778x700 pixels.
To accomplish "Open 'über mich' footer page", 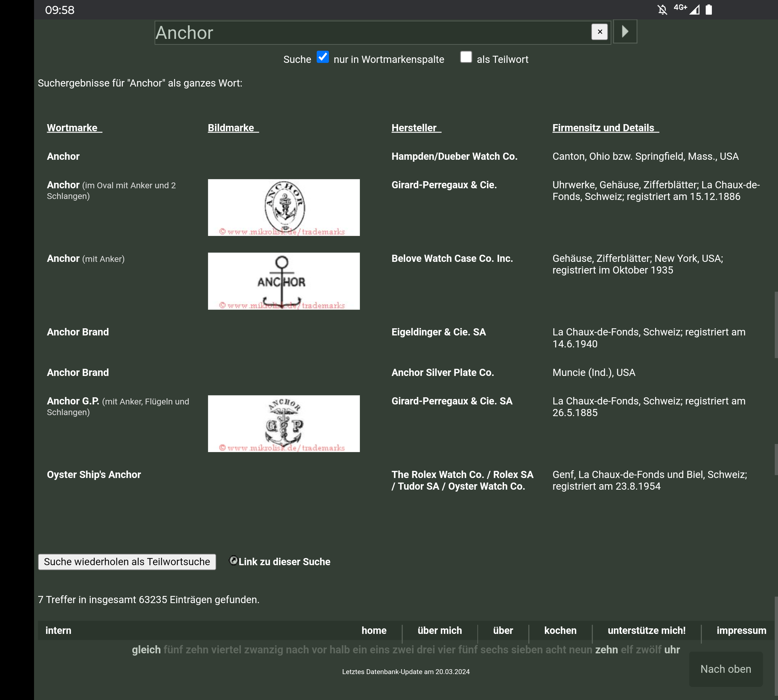I will click(440, 630).
